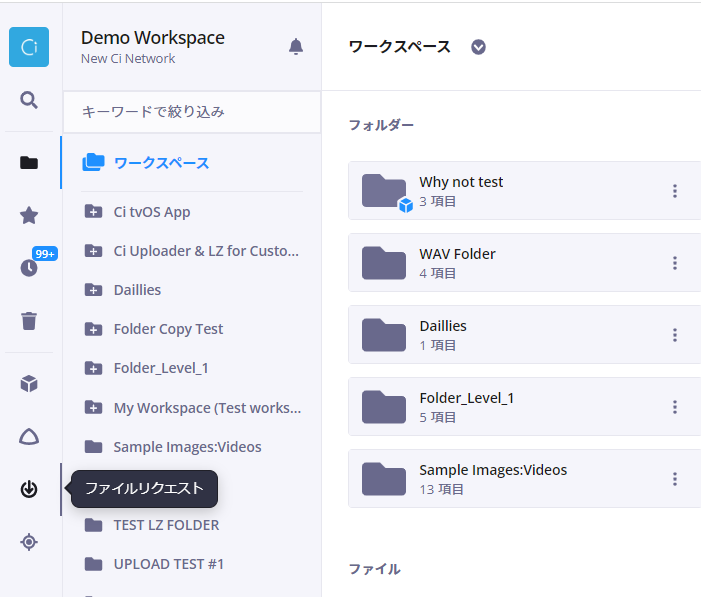Open Ci tvOS App in tree
Image resolution: width=701 pixels, height=597 pixels.
pyautogui.click(x=152, y=212)
